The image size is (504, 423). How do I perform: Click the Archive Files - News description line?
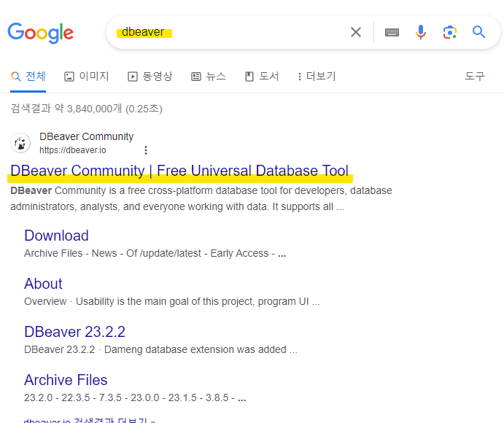coord(155,253)
